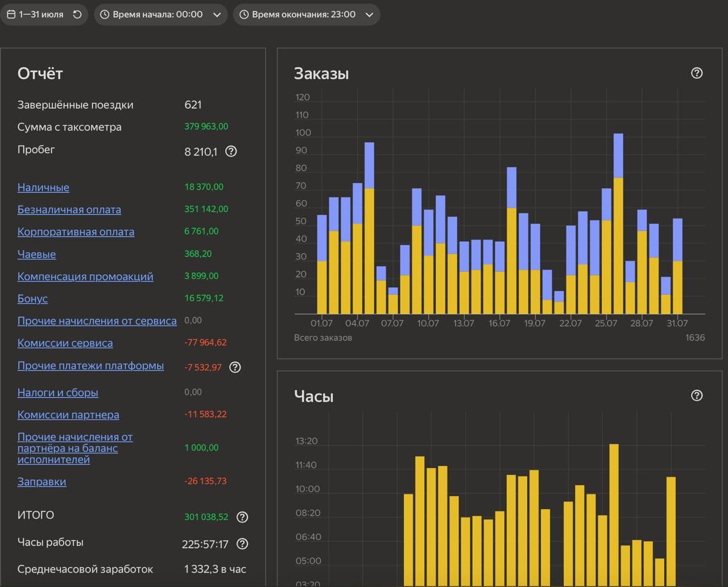
Task: Click the Завершённые поездки label
Action: pos(76,105)
